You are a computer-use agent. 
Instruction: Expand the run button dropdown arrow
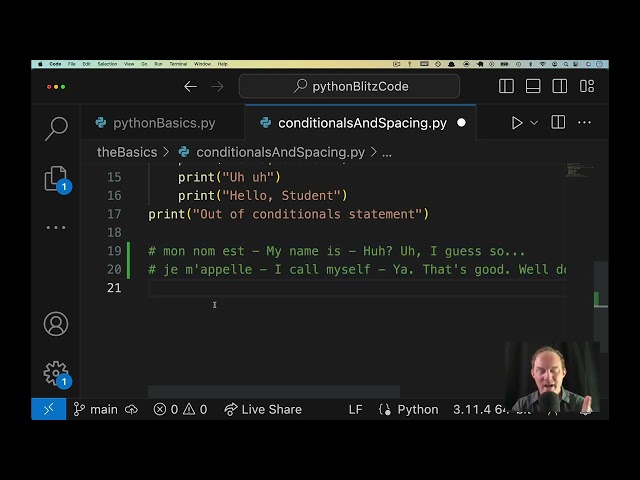pos(534,123)
